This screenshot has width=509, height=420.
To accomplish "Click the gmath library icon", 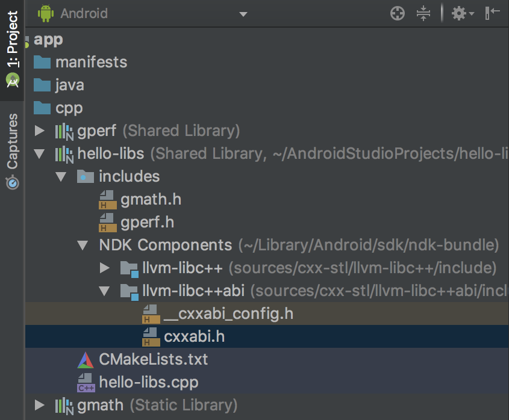I will tap(64, 406).
